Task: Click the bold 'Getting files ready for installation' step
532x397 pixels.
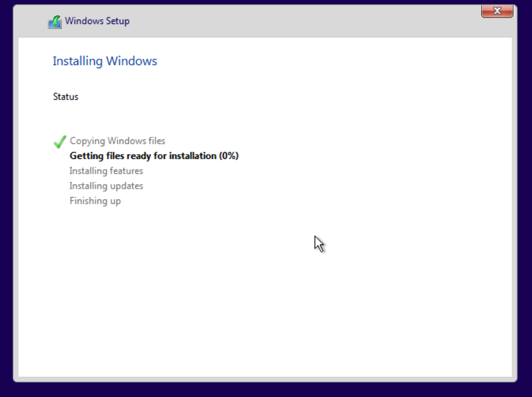Action: click(x=143, y=156)
